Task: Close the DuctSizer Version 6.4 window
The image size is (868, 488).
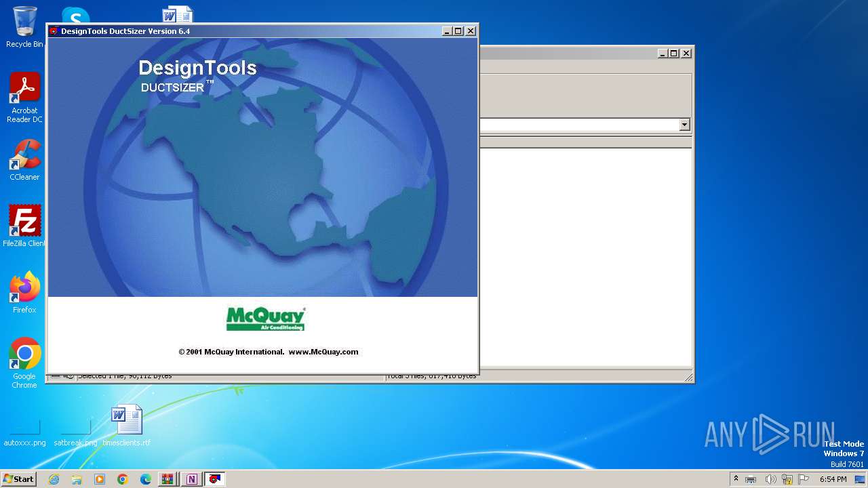Action: 471,31
